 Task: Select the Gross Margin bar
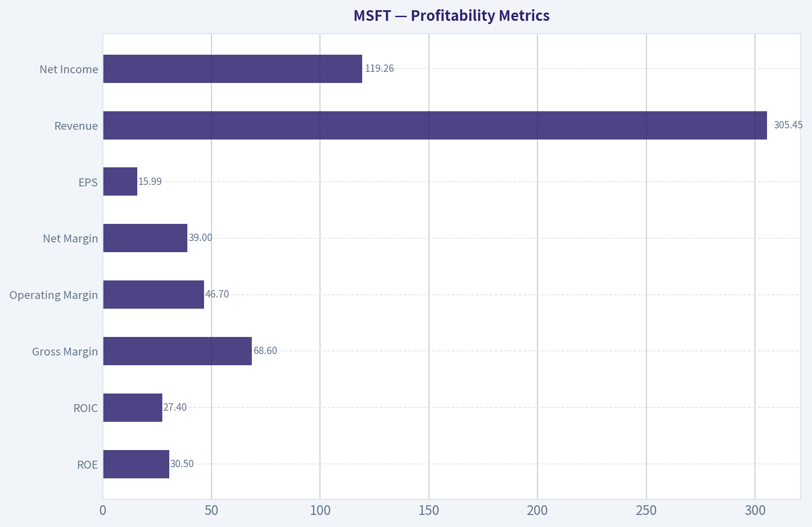(x=177, y=351)
